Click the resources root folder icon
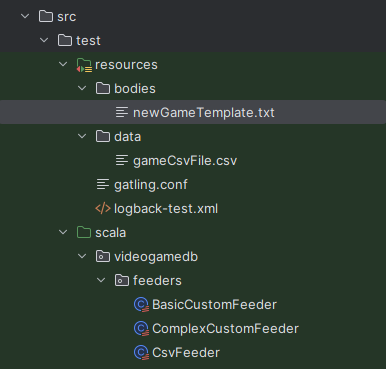Image resolution: width=386 pixels, height=369 pixels. pos(84,65)
